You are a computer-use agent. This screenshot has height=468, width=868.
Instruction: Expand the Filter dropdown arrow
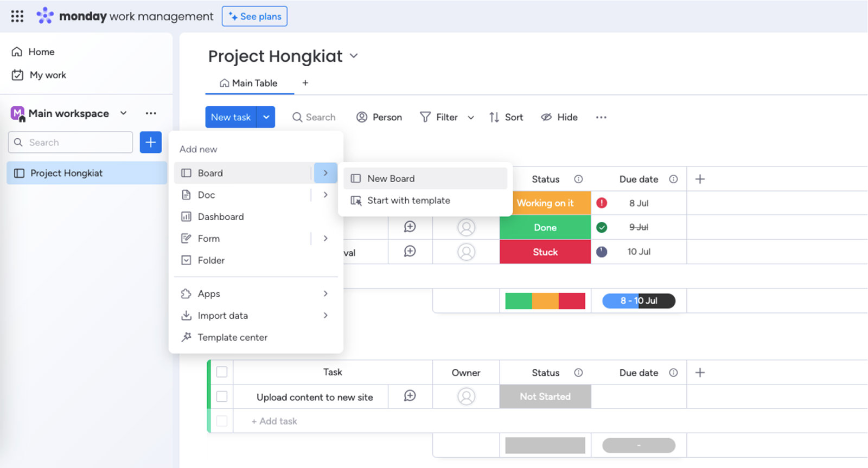coord(471,117)
